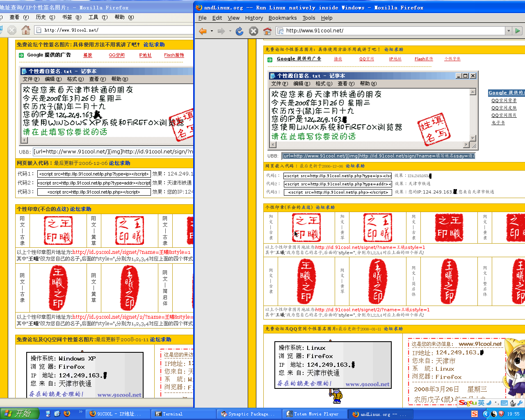Open forward-history dropdown arrow in andLinux Firefox
525x420 pixels.
230,31
